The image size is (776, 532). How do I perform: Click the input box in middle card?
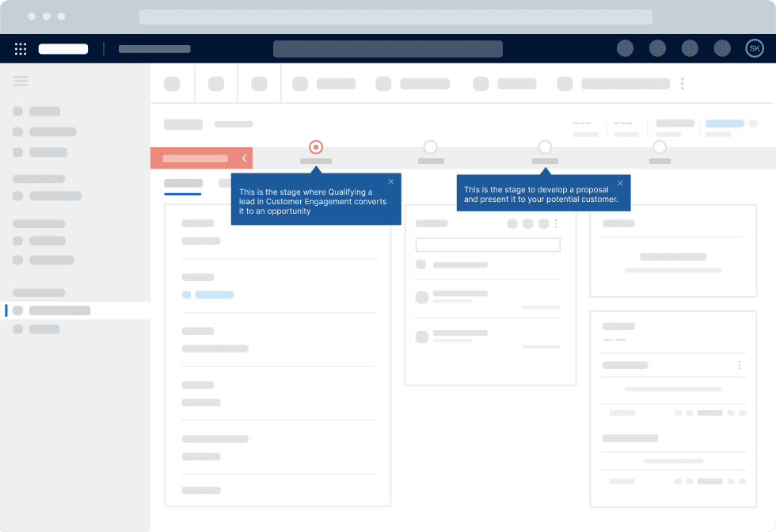488,245
